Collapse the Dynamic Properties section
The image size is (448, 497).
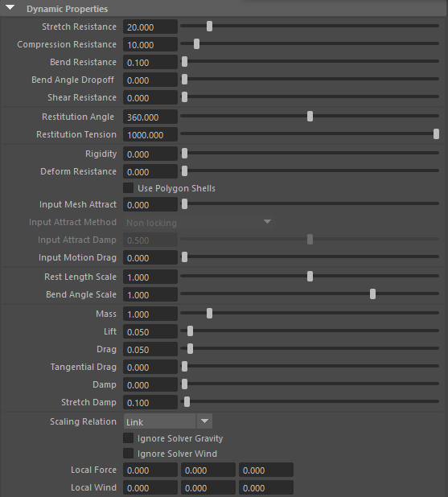coord(10,7)
